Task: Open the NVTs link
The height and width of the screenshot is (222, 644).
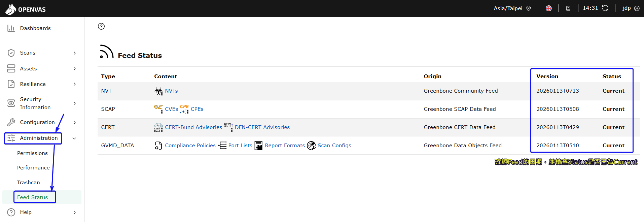Action: 171,91
